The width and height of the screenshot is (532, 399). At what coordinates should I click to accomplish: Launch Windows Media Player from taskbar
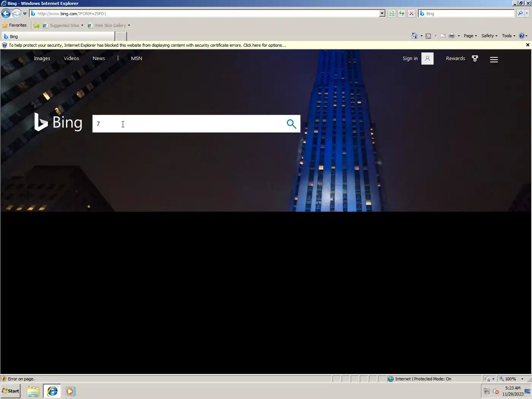(70, 391)
